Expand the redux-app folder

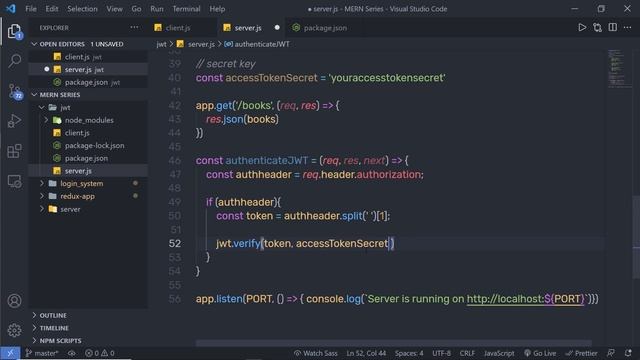(42, 196)
